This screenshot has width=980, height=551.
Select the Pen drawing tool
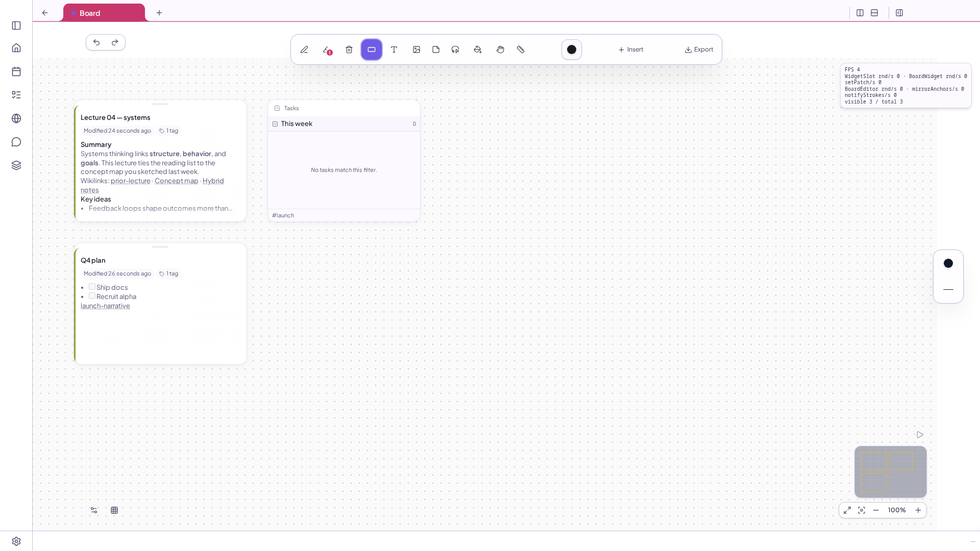click(304, 49)
